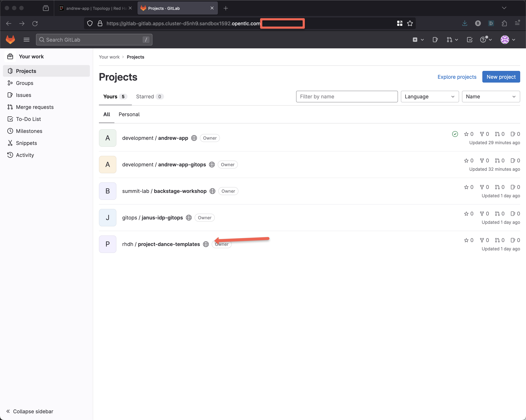The image size is (526, 420).
Task: Click the New project button
Action: tap(501, 77)
